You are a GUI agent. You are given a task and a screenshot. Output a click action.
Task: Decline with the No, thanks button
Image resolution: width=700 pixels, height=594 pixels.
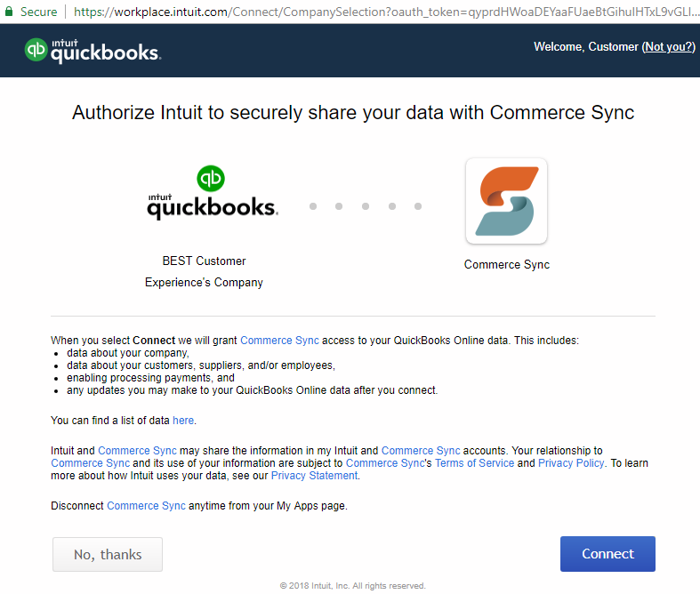coord(108,554)
